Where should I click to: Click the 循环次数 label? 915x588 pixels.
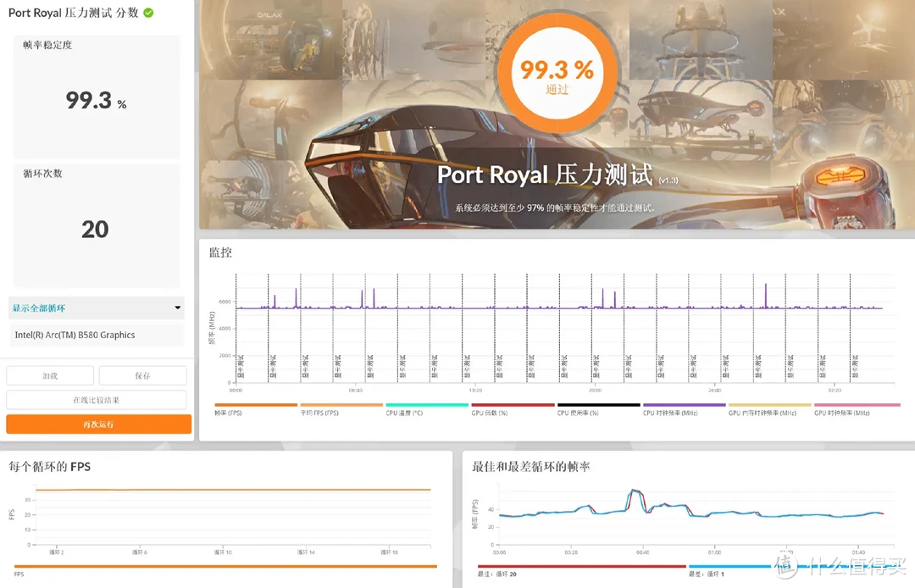[x=42, y=173]
